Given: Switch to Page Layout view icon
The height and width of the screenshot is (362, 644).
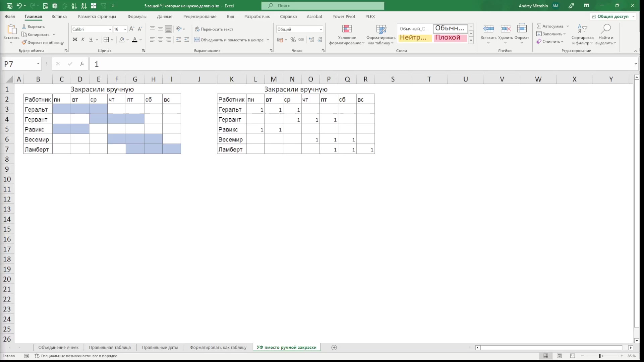Looking at the screenshot, I should [x=559, y=356].
